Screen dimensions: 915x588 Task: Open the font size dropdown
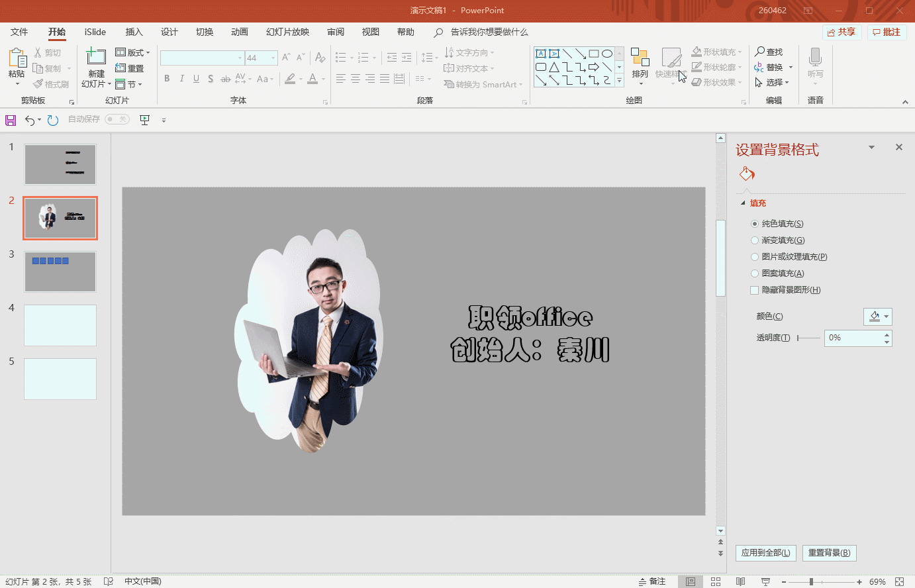[x=273, y=58]
